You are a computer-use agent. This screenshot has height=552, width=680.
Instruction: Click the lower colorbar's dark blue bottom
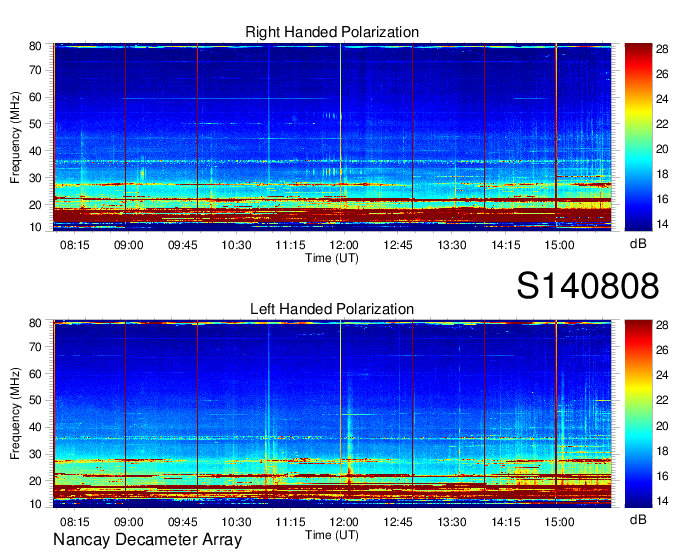pyautogui.click(x=638, y=503)
